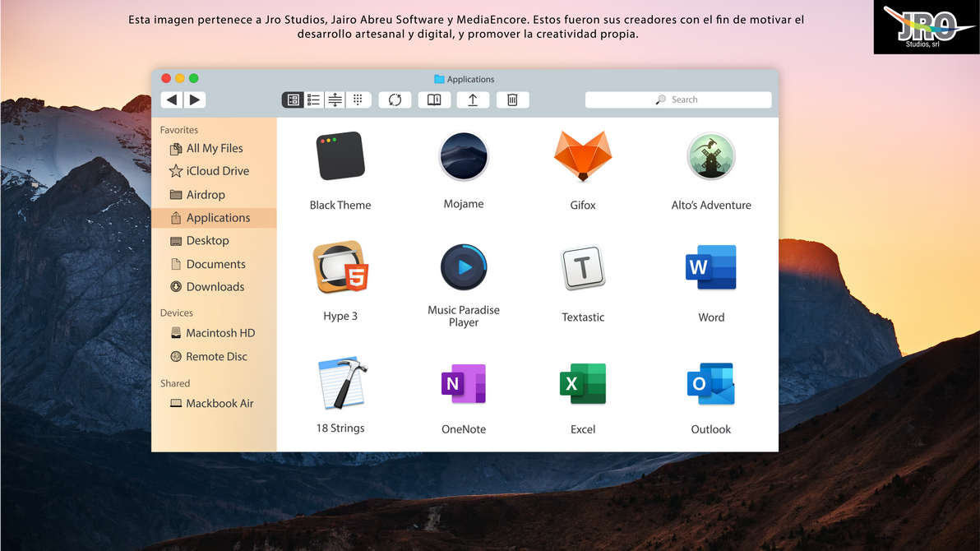Click the "Gifox" label text
980x551 pixels.
pyautogui.click(x=583, y=205)
